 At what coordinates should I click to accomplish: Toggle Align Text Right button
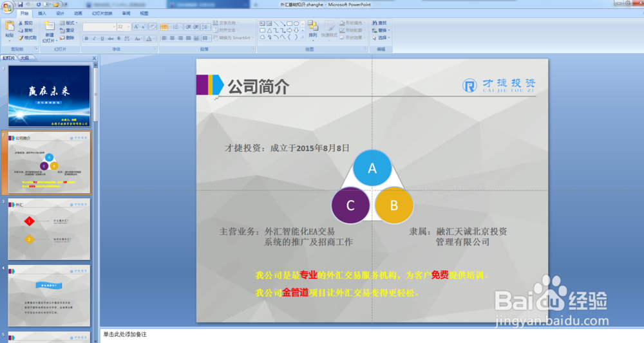[180, 38]
